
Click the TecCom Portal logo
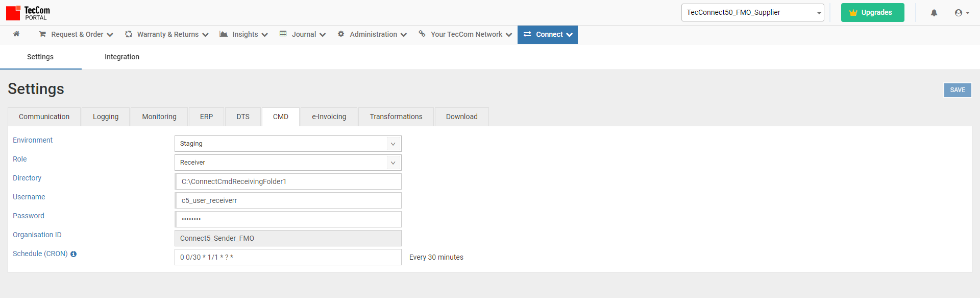(x=28, y=13)
